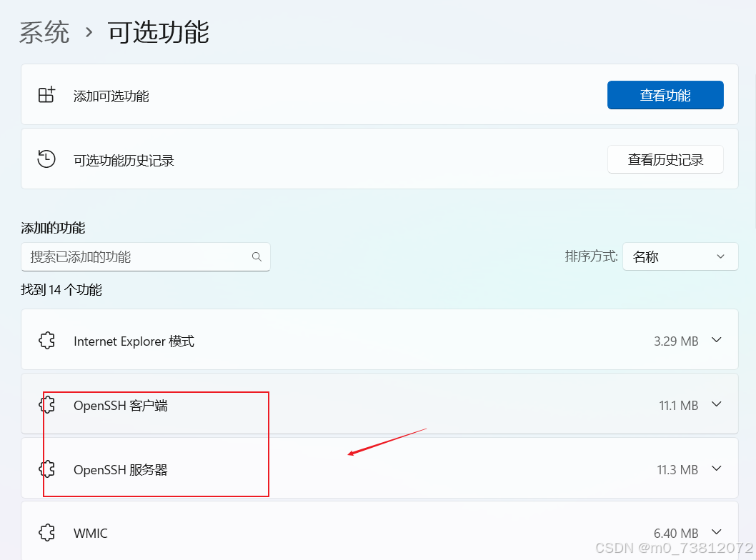Click the add optional feature grid-plus icon
Viewport: 756px width, 560px height.
click(x=46, y=95)
